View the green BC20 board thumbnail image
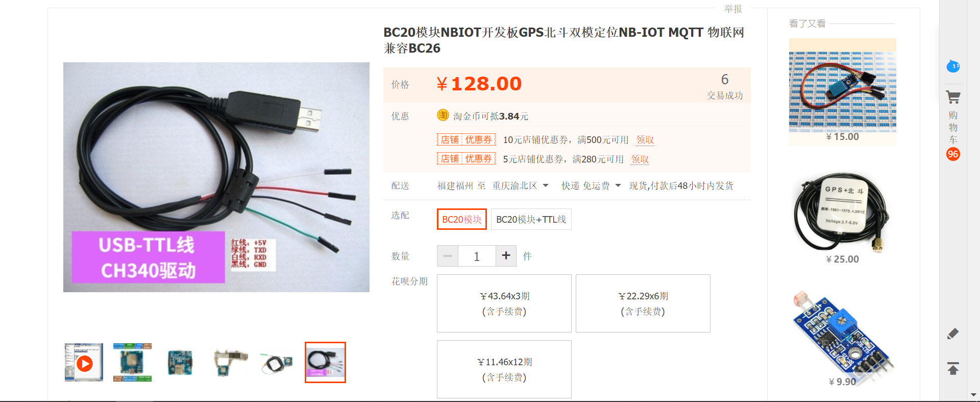 point(132,363)
